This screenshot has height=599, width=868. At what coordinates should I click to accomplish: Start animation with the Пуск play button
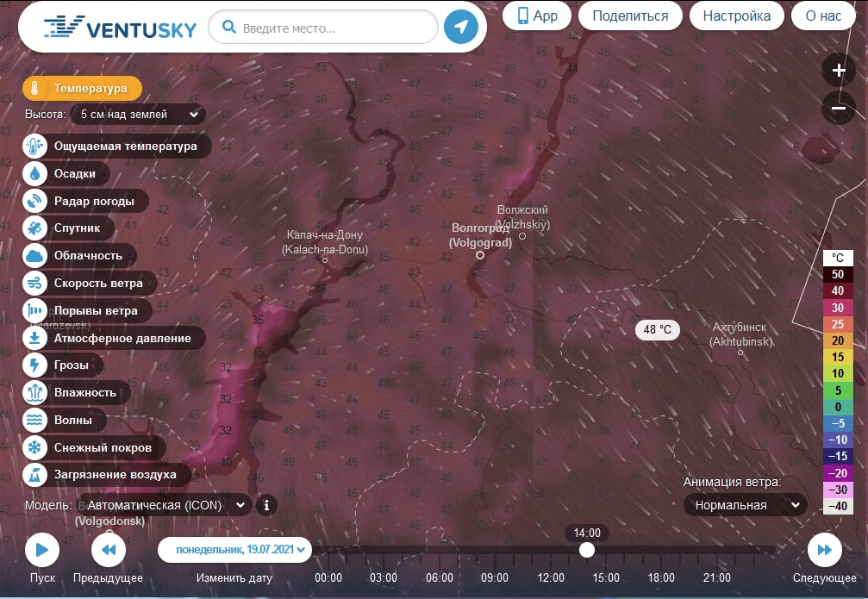pos(42,550)
